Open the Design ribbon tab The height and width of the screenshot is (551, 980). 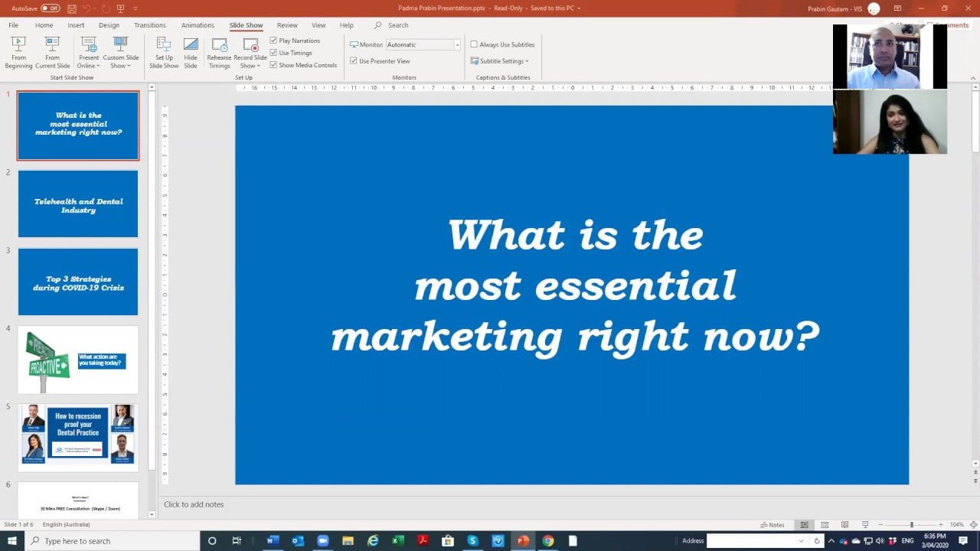click(x=109, y=25)
